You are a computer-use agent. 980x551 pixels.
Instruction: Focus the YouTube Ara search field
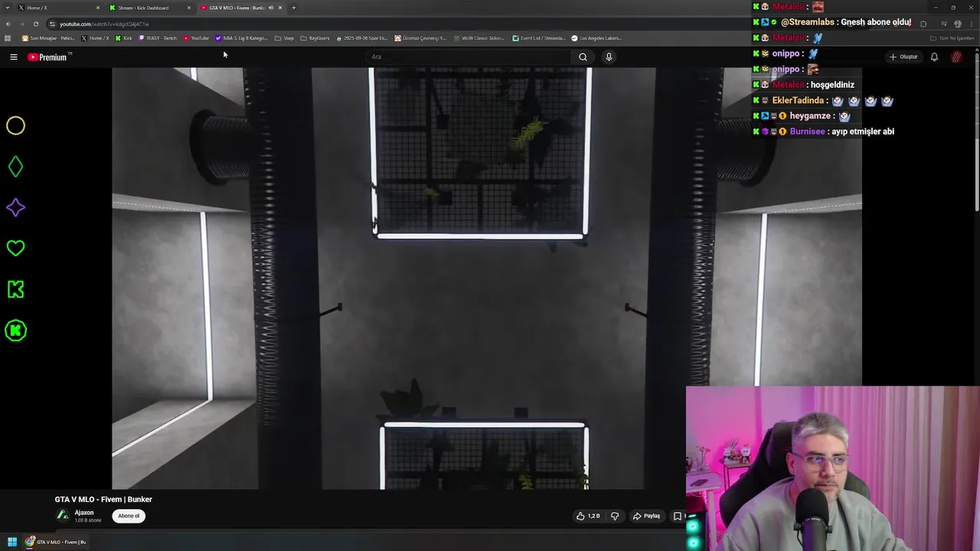click(x=469, y=57)
